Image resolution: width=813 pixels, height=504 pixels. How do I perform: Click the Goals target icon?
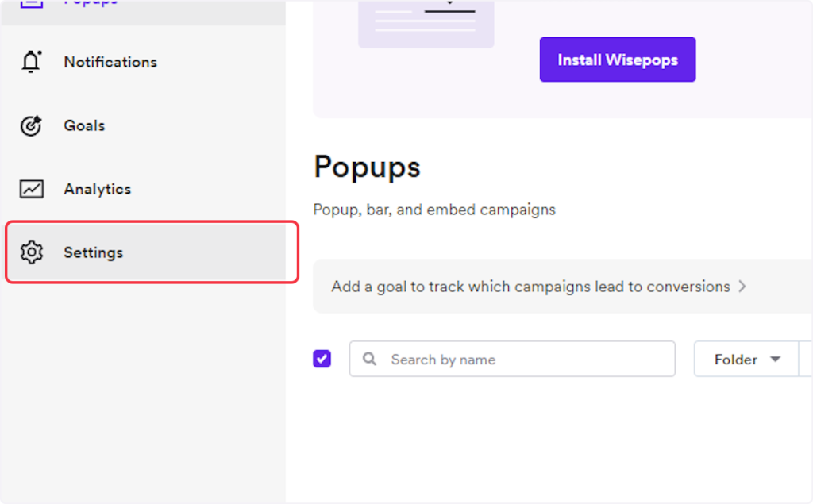point(31,125)
